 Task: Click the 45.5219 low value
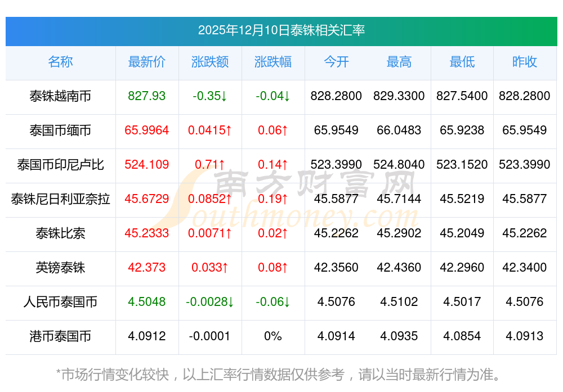(x=462, y=199)
